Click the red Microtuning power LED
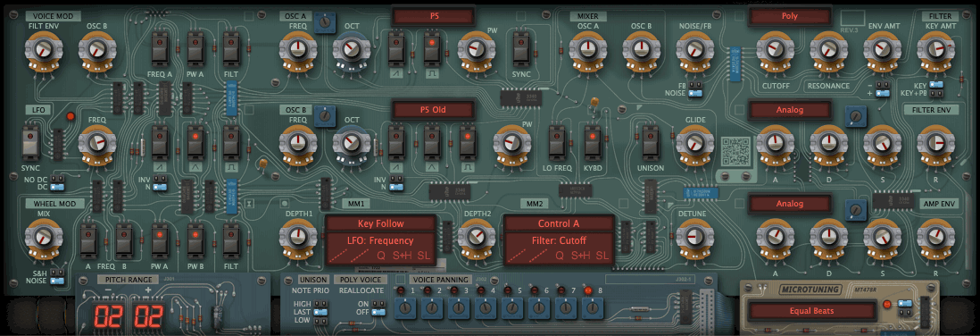 [x=887, y=305]
